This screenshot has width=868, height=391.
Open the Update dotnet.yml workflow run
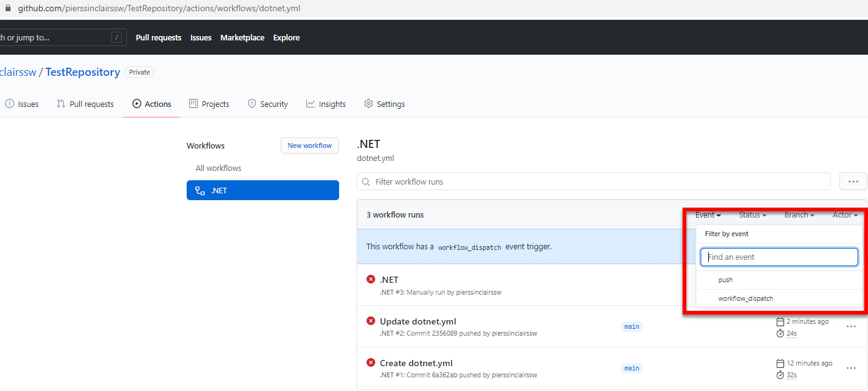[x=418, y=321]
